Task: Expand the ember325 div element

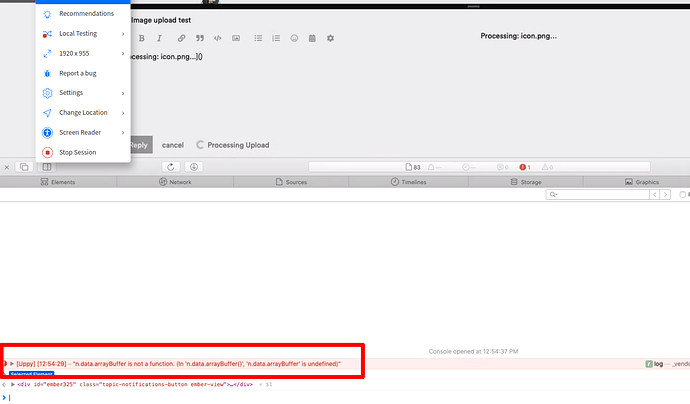Action: coord(13,385)
